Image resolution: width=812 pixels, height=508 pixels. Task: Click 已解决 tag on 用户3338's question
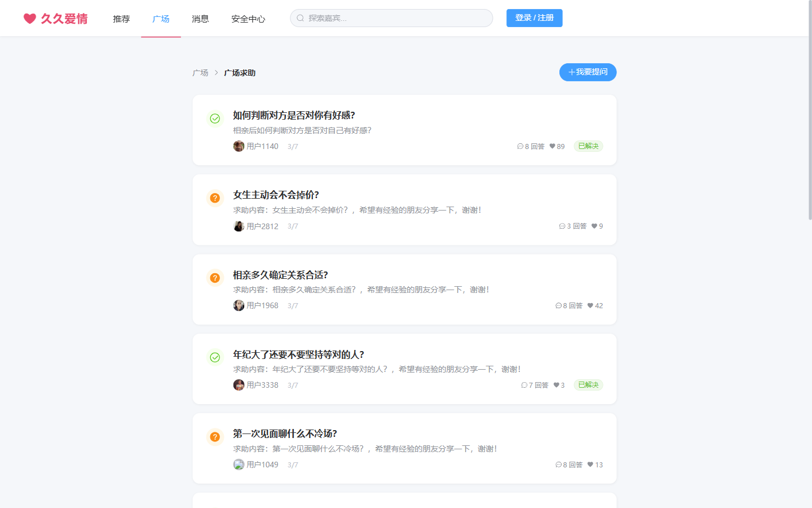pyautogui.click(x=588, y=385)
